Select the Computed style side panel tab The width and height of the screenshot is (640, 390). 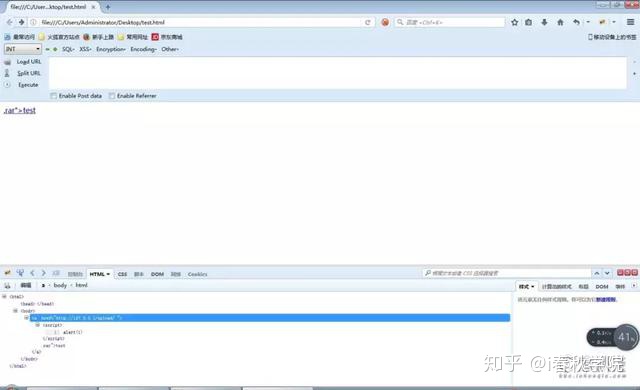[557, 287]
